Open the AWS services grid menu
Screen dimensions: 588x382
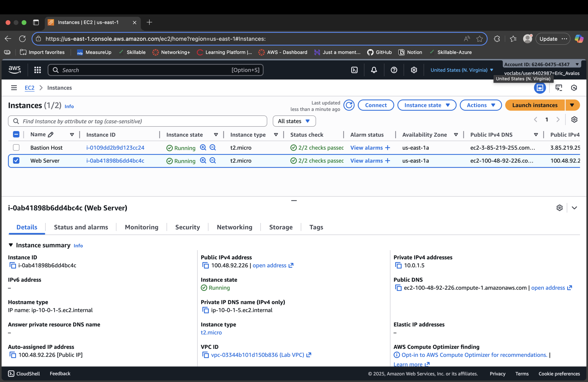[x=37, y=70]
